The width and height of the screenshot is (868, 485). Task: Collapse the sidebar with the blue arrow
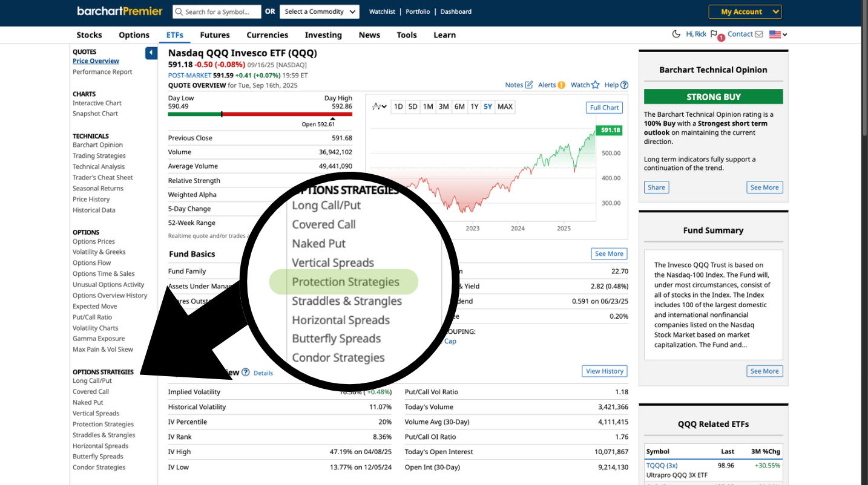coord(151,53)
